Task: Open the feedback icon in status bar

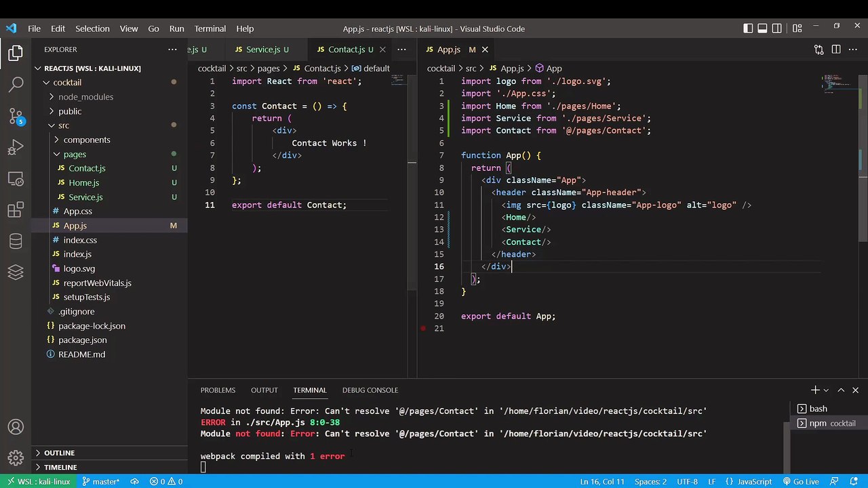Action: pyautogui.click(x=835, y=481)
